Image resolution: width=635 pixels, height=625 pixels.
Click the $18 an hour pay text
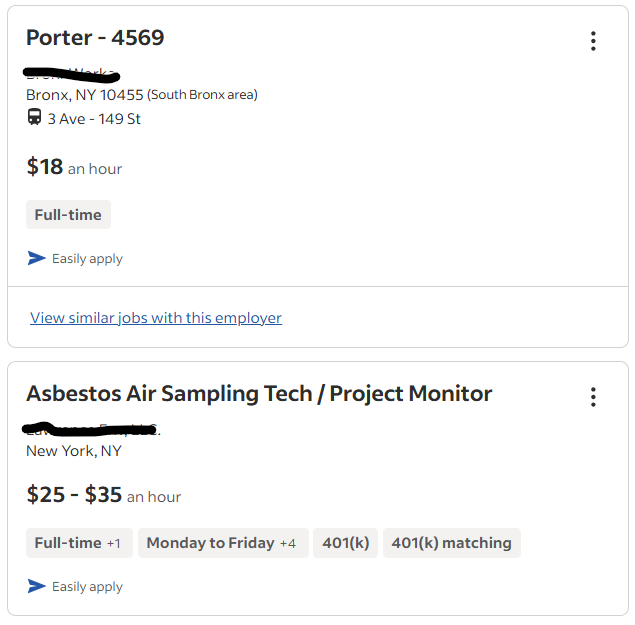74,167
